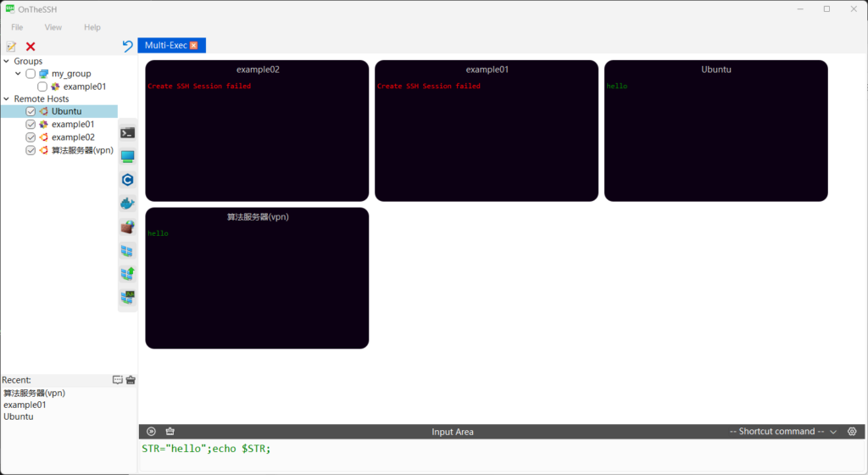This screenshot has width=868, height=475.
Task: Click the edit note icon above Groups
Action: point(11,47)
